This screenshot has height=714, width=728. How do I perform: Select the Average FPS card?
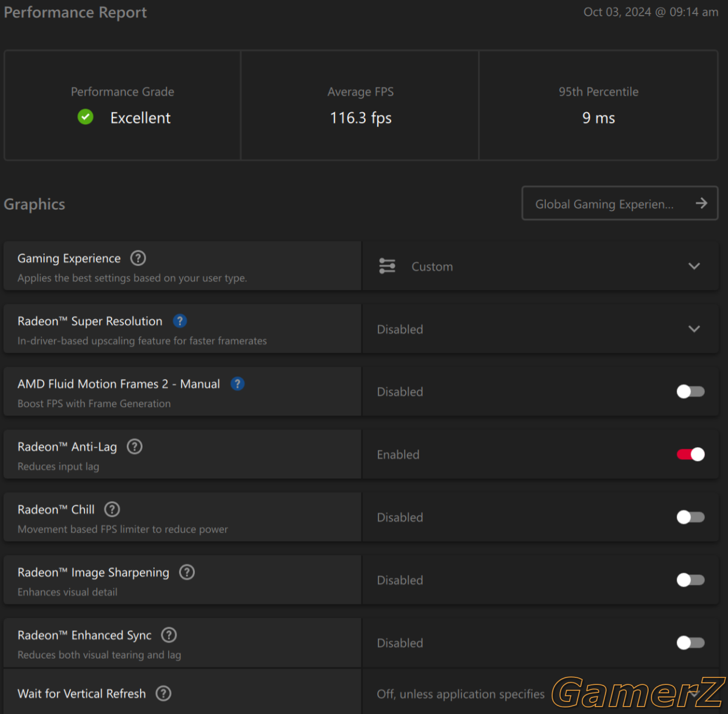tap(360, 106)
